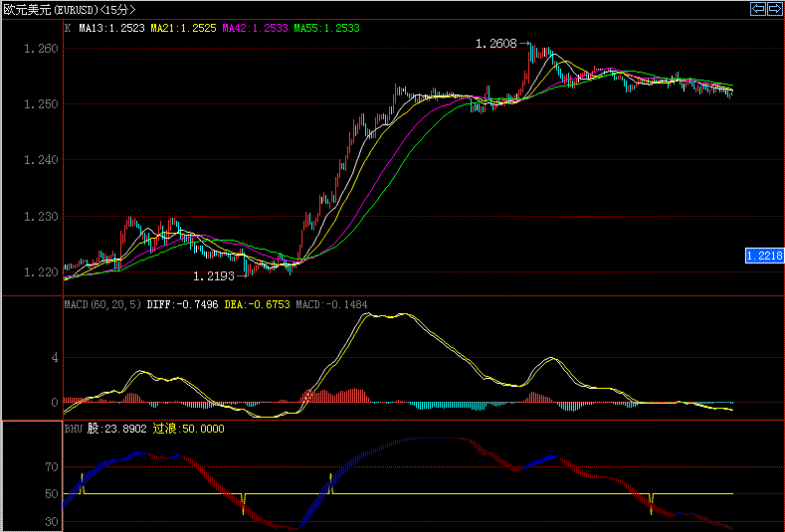Click the 1.230 price axis label

[41, 217]
